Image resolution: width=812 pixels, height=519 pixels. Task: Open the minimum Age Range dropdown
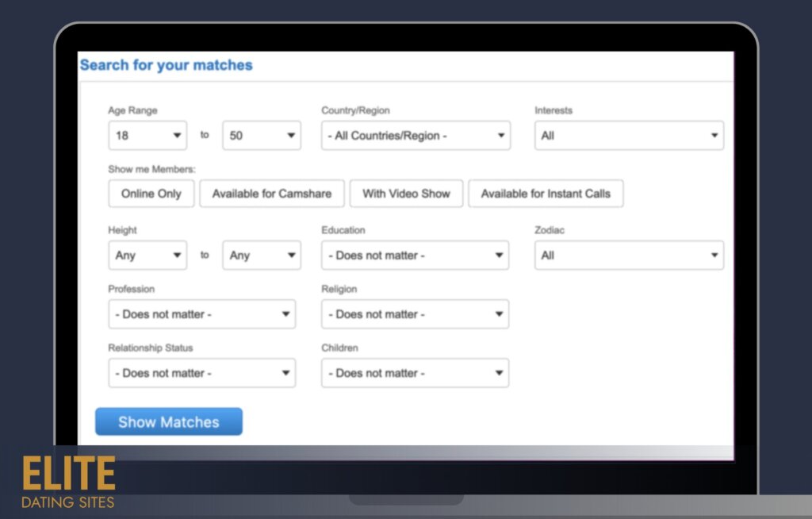tap(147, 136)
